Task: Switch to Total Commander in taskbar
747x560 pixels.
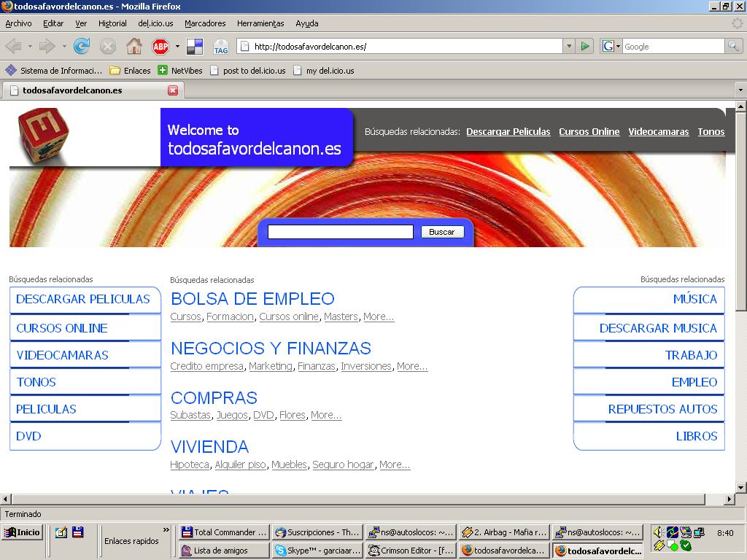Action: coord(224,532)
